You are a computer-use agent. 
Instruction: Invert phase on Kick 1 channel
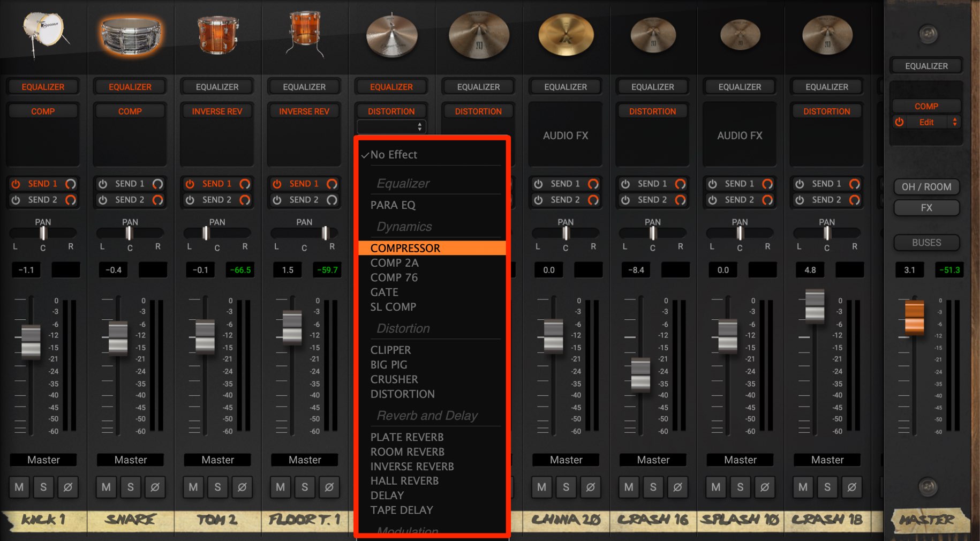(68, 487)
